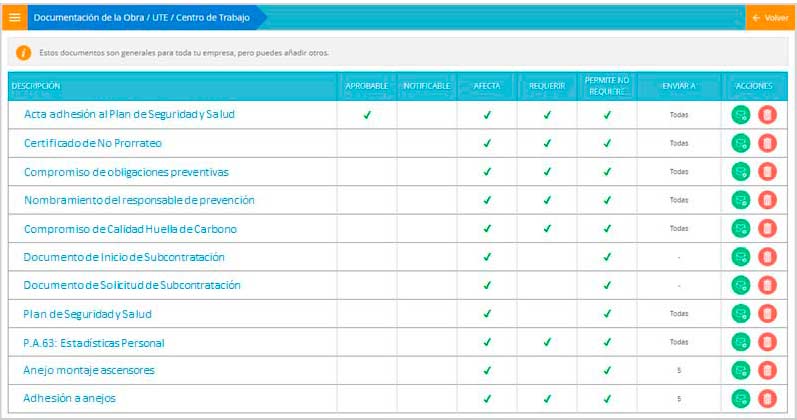Open Documento de Solicitud de Subcontratación
This screenshot has height=420, width=797.
point(132,285)
